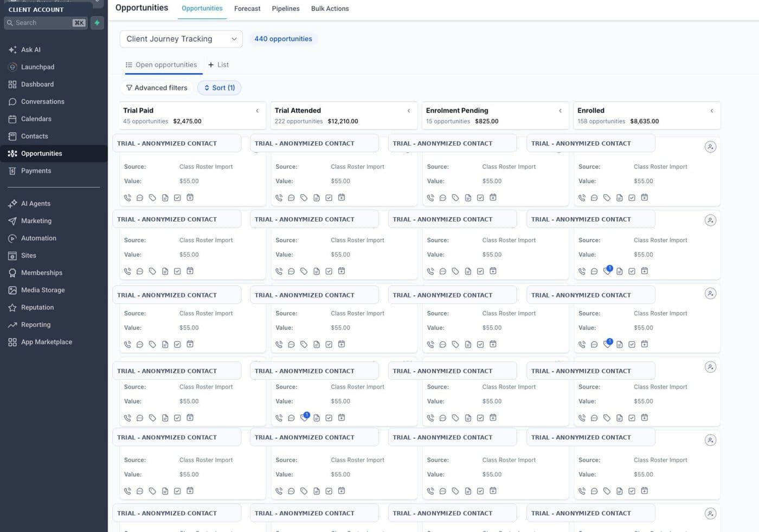This screenshot has width=759, height=532.
Task: Click the Launchpad sidebar icon
Action: pos(12,67)
